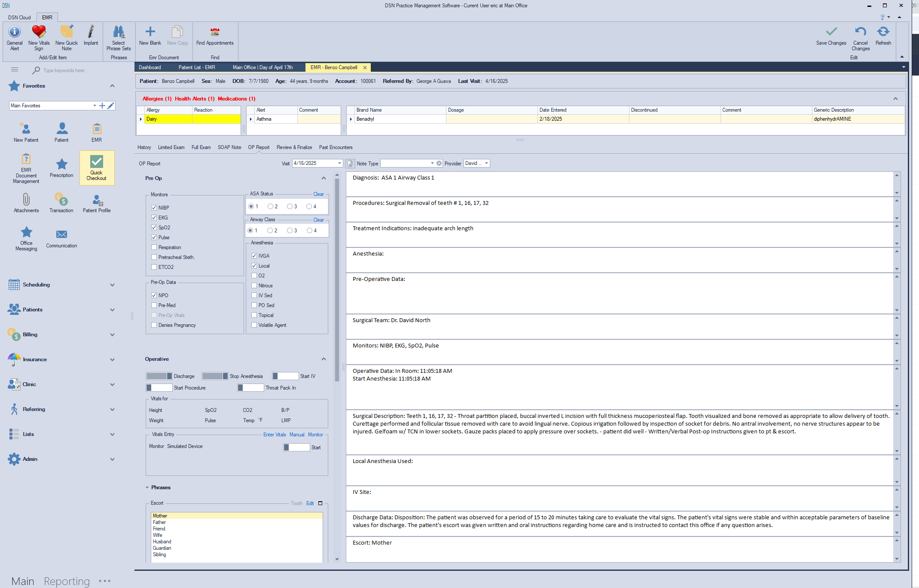Click Find Appointments calendar icon

(x=215, y=32)
